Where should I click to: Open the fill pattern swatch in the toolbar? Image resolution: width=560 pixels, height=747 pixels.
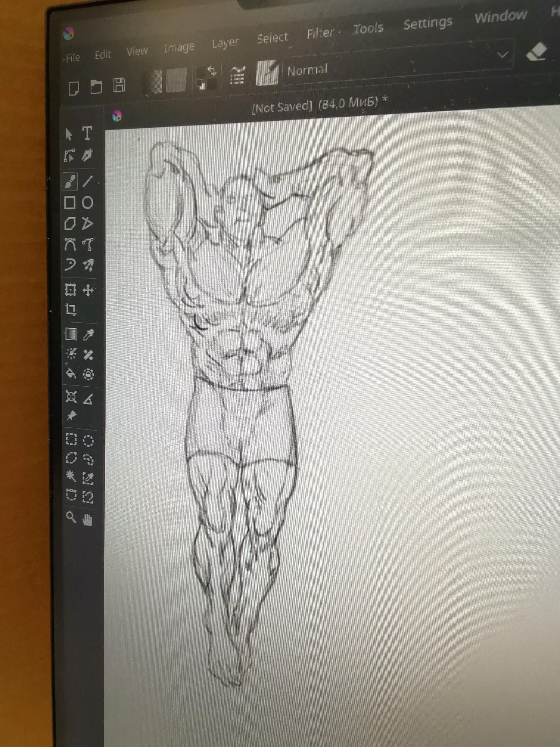(176, 80)
